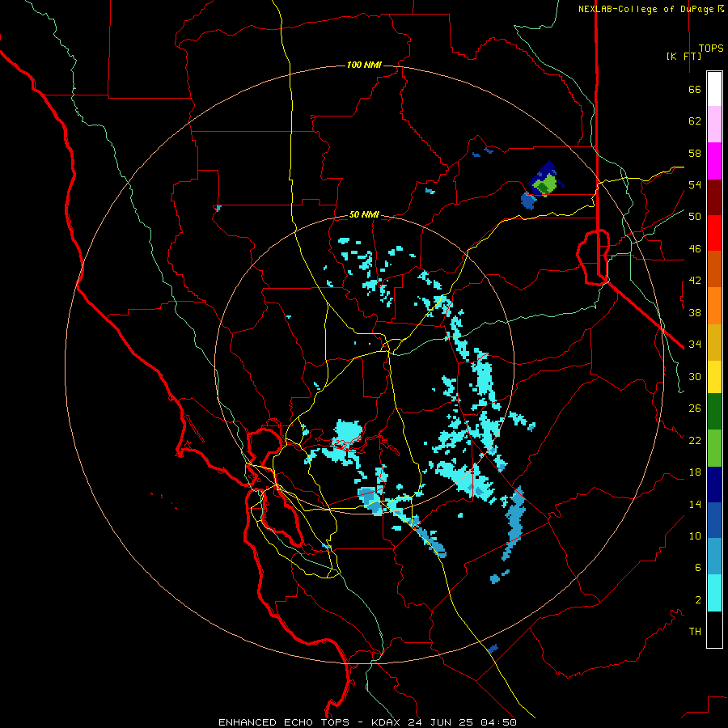The image size is (728, 728).
Task: Select the dark red legend swatch
Action: pyautogui.click(x=714, y=197)
